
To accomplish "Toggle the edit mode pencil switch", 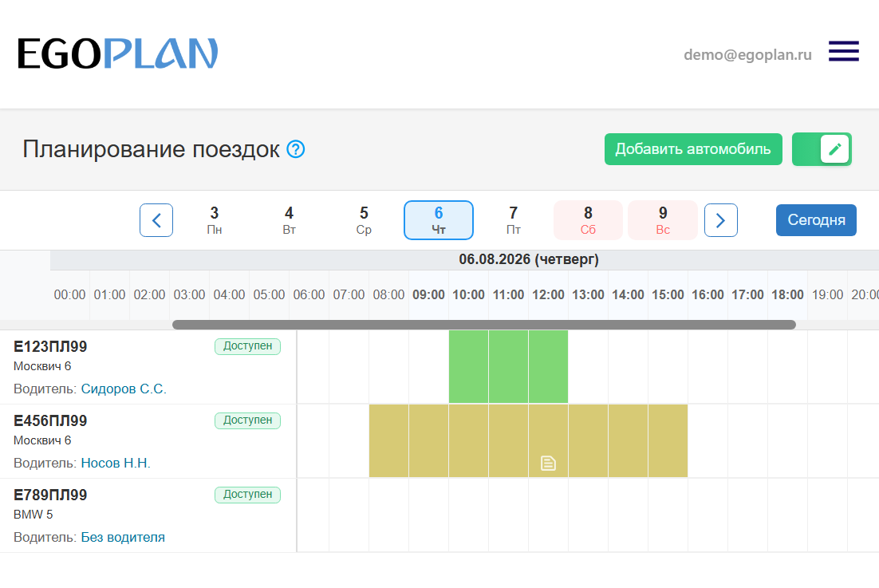I will pyautogui.click(x=822, y=149).
